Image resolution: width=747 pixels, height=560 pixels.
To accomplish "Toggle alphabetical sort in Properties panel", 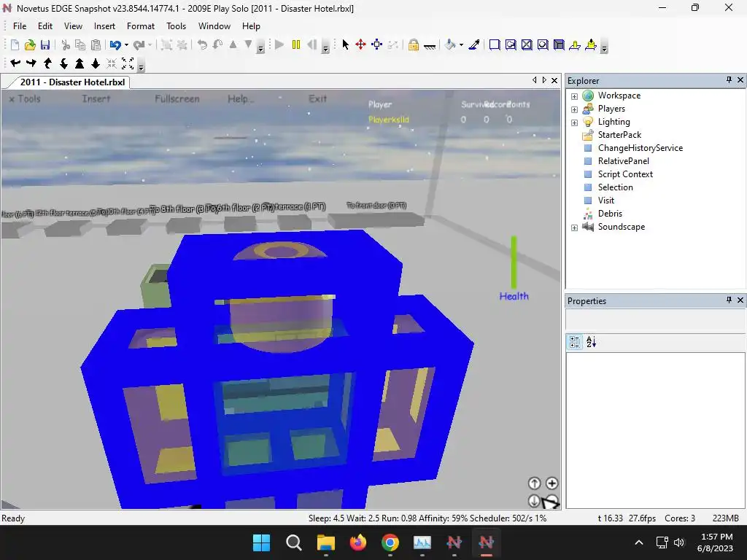I will coord(591,342).
